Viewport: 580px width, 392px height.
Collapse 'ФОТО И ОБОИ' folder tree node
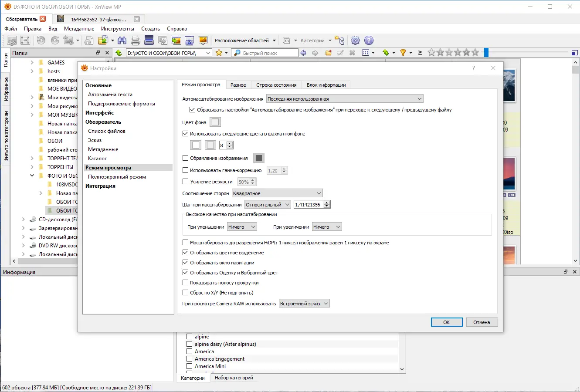[32, 176]
